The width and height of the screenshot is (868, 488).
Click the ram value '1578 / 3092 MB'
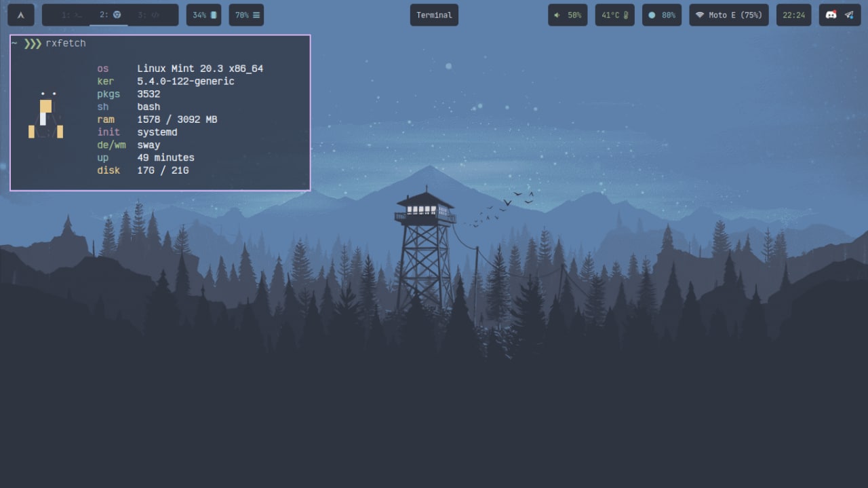point(177,119)
